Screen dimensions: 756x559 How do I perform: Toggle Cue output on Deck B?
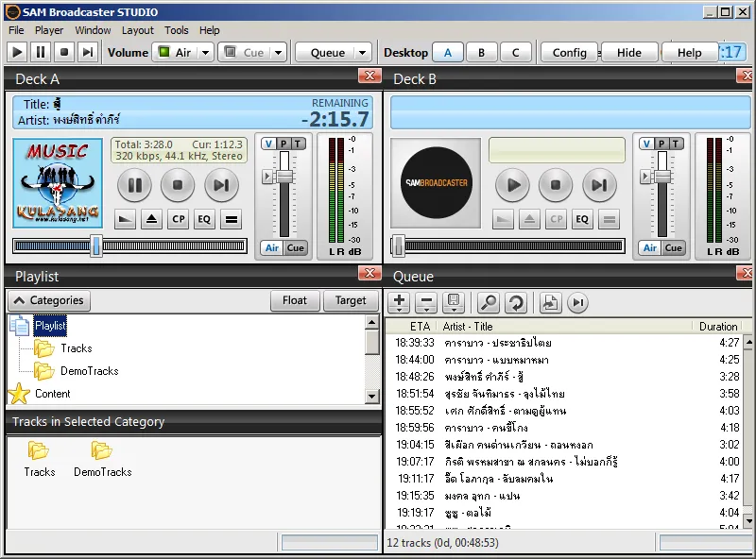click(x=674, y=247)
